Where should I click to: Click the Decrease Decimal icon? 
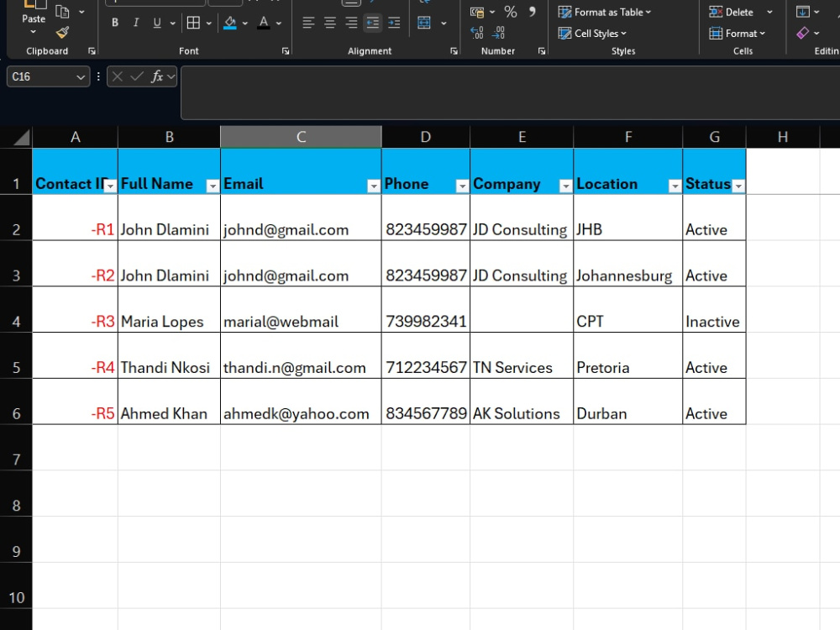[x=498, y=33]
